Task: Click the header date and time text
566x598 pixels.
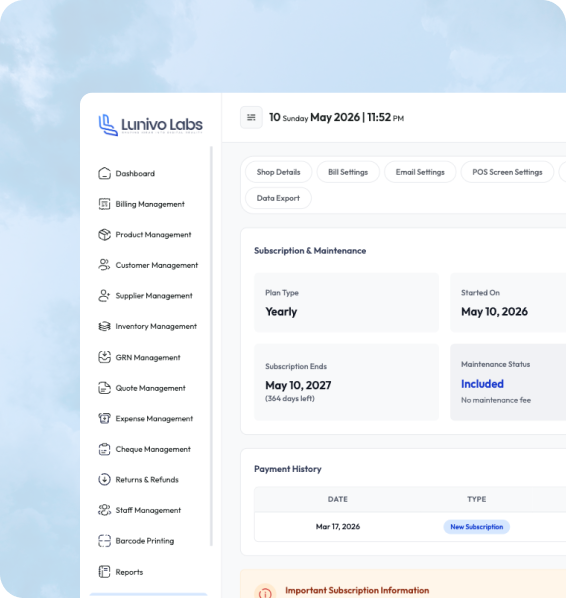Action: pyautogui.click(x=336, y=117)
